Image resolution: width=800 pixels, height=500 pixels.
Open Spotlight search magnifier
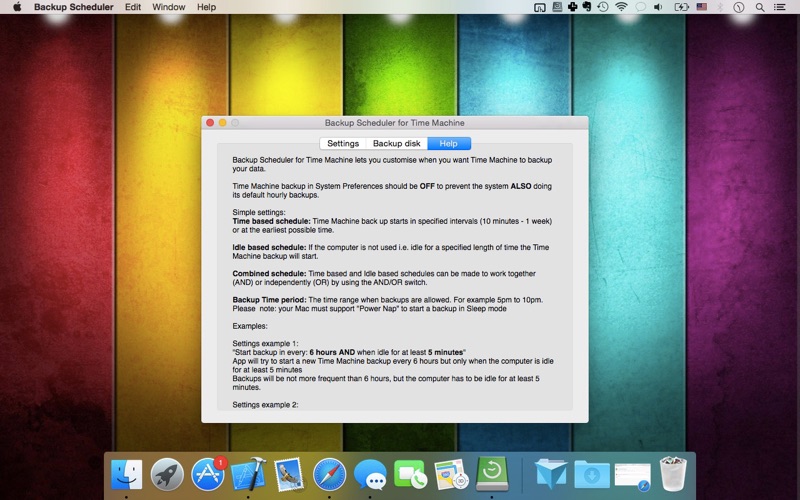[x=760, y=7]
